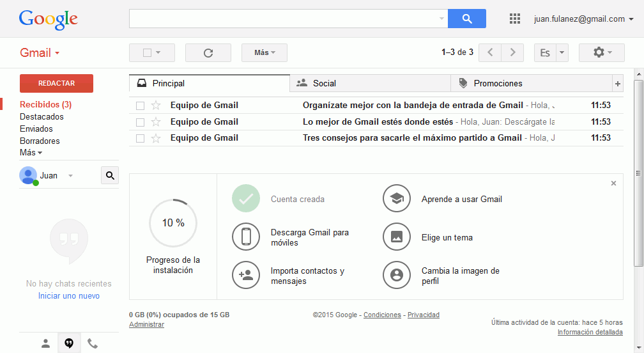Click the REDACTAR compose button

[56, 83]
